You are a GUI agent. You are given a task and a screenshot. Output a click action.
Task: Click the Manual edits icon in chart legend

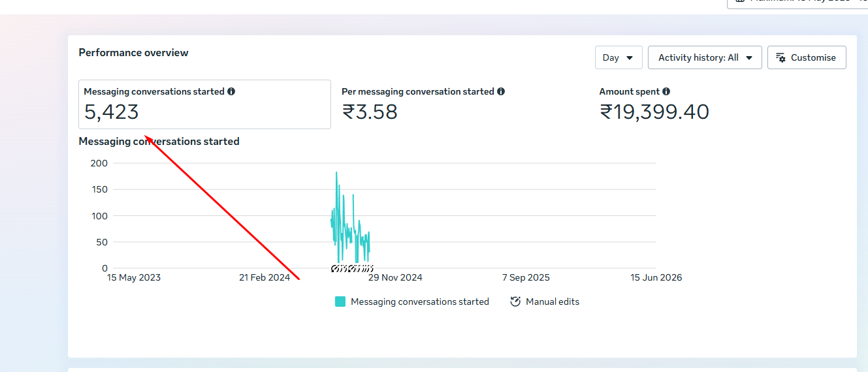coord(515,302)
